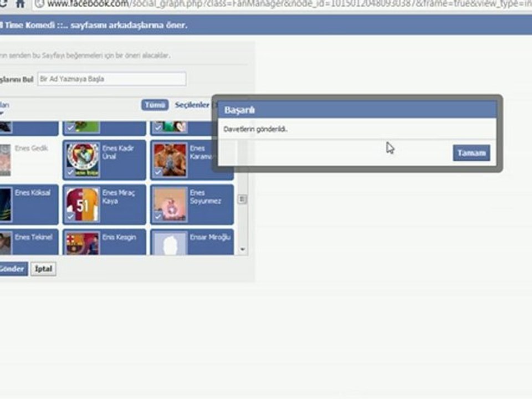Toggle the Enes Tekinel friend card
Screen dimensions: 532x399
pyautogui.click(x=29, y=242)
